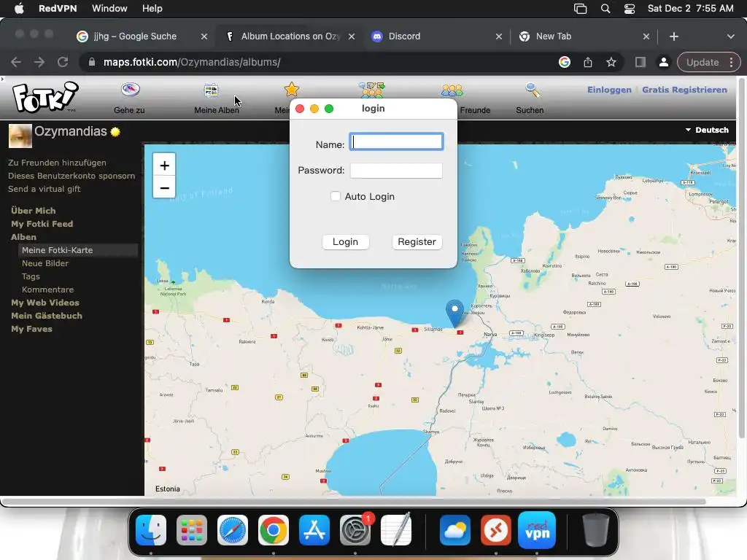Open the Deutsch language dropdown
Viewport: 747px width, 560px height.
[x=707, y=130]
